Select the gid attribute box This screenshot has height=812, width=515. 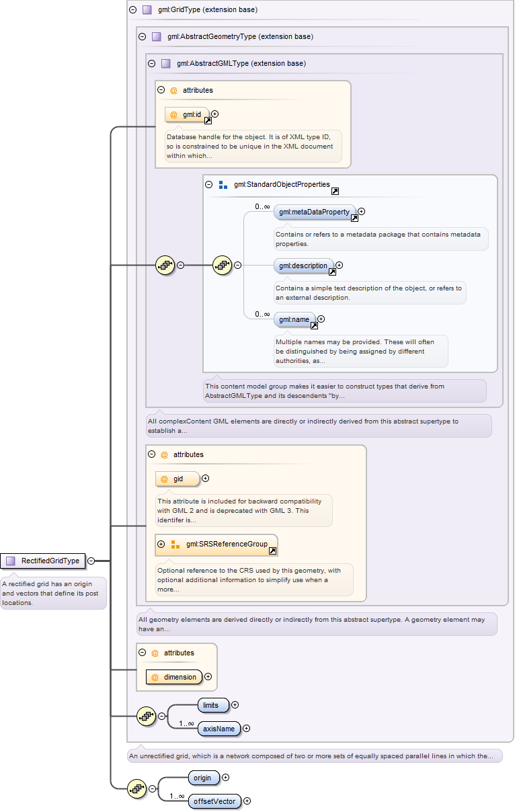[177, 479]
